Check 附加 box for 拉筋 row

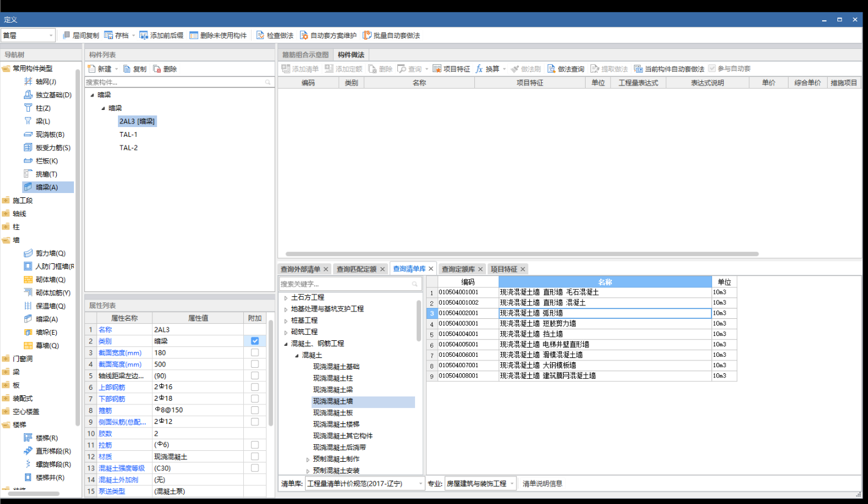click(x=255, y=445)
